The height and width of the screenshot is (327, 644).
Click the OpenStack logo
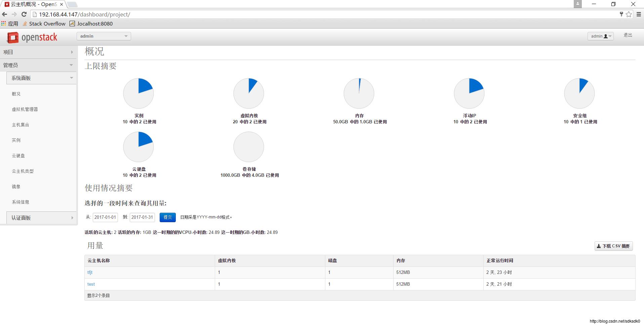coord(32,37)
